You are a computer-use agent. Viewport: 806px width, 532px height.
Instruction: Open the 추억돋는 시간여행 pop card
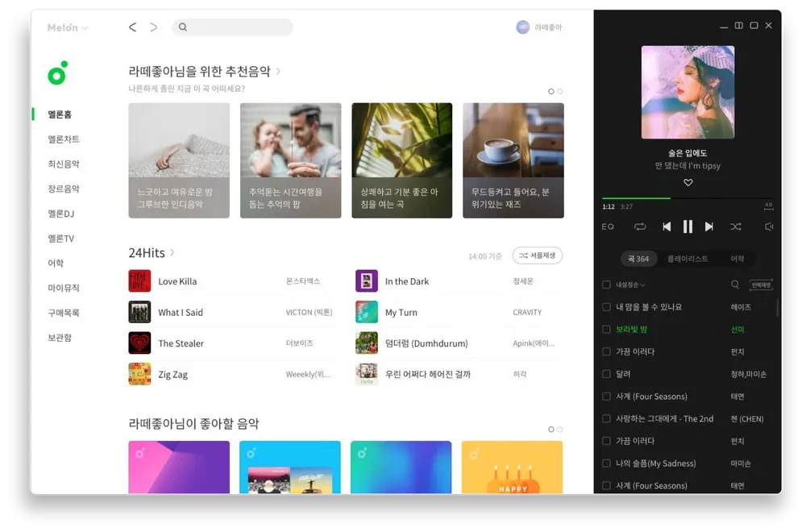coord(290,160)
